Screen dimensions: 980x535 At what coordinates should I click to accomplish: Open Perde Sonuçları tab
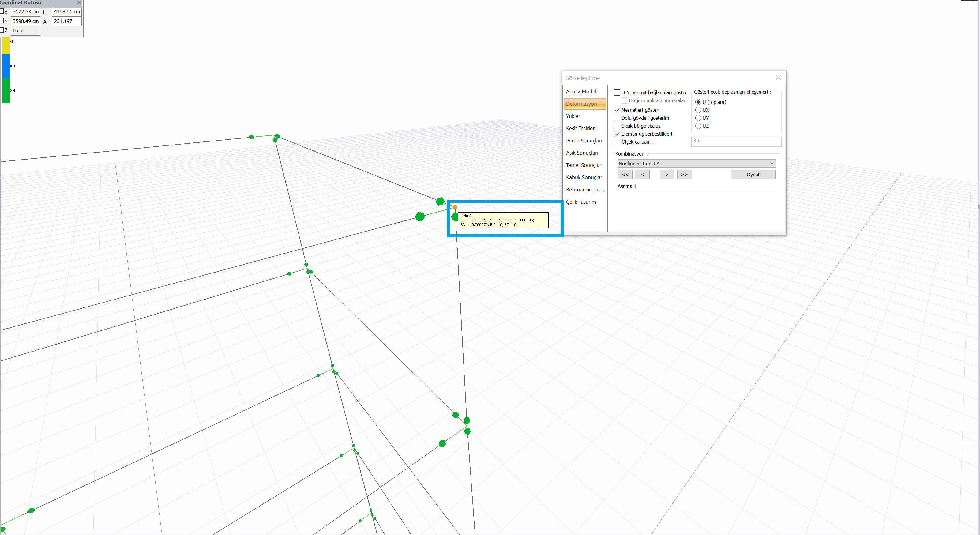click(x=584, y=141)
